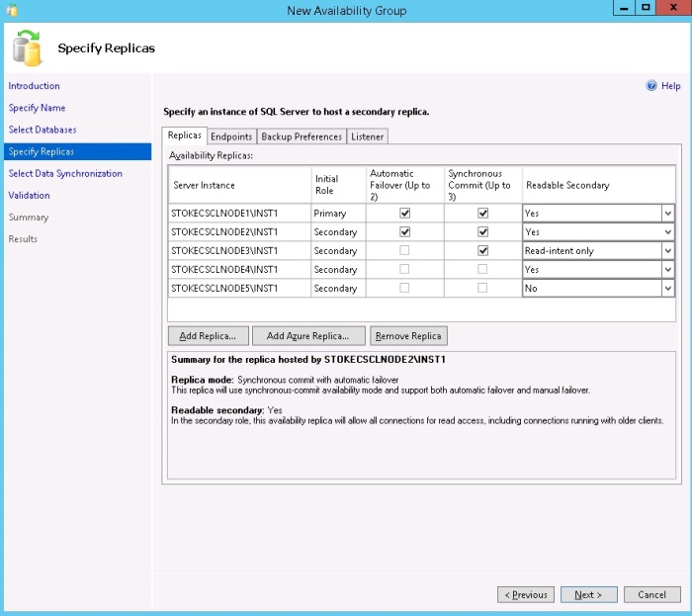Viewport: 692px width, 616px height.
Task: Select the Listener tab
Action: coord(367,136)
